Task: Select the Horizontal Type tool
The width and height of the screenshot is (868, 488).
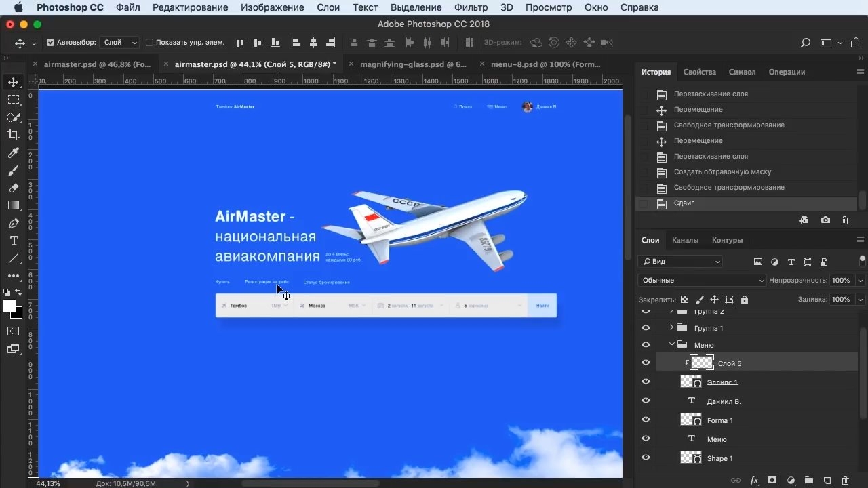Action: 14,241
